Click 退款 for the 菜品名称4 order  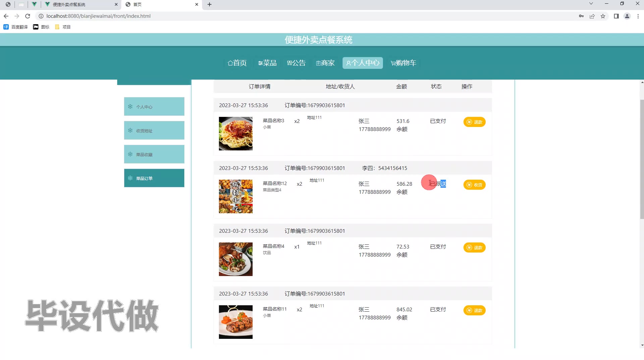tap(474, 248)
